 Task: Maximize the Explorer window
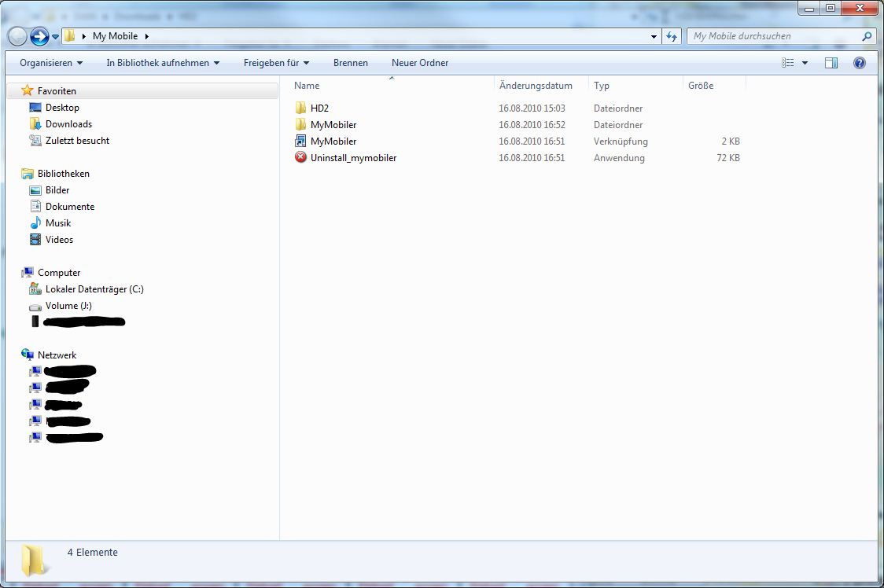tap(831, 8)
